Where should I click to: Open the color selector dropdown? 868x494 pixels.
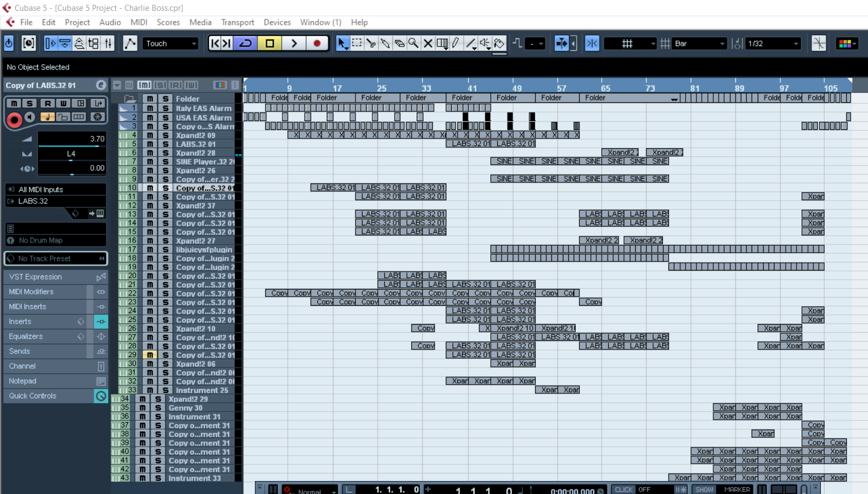847,43
